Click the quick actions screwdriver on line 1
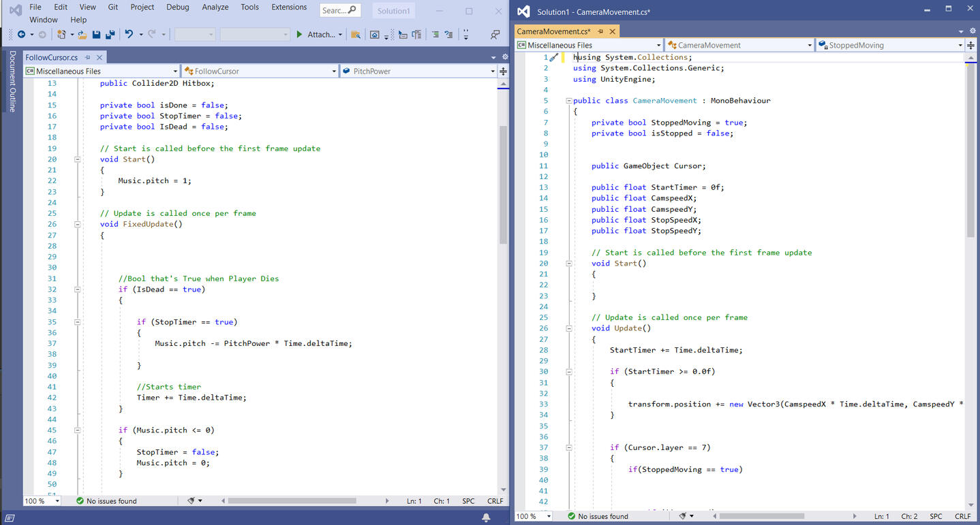Viewport: 980px width, 525px height. pyautogui.click(x=554, y=58)
